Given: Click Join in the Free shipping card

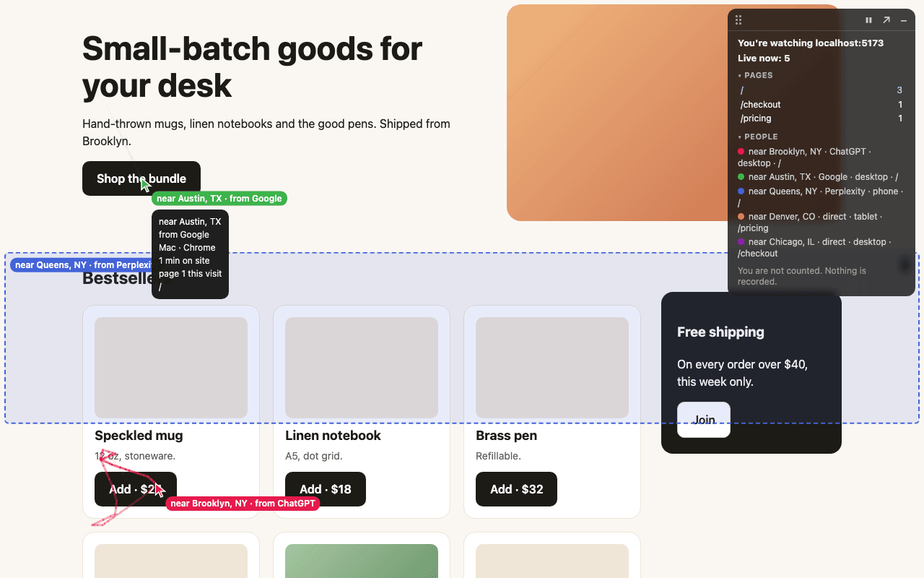Looking at the screenshot, I should coord(704,420).
